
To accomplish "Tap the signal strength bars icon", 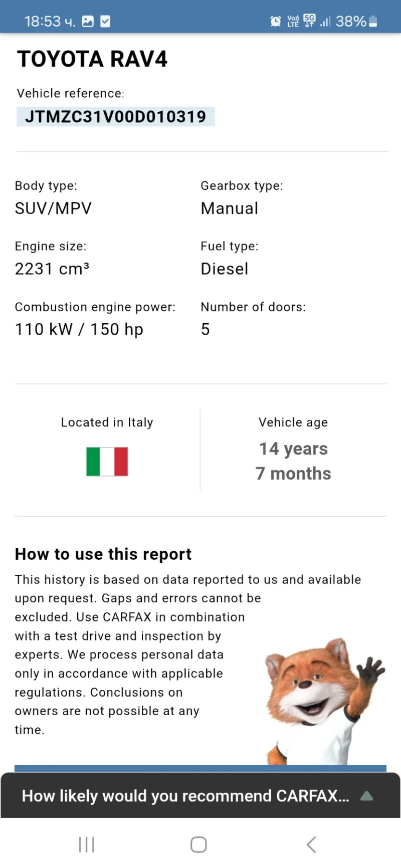I will pyautogui.click(x=325, y=22).
